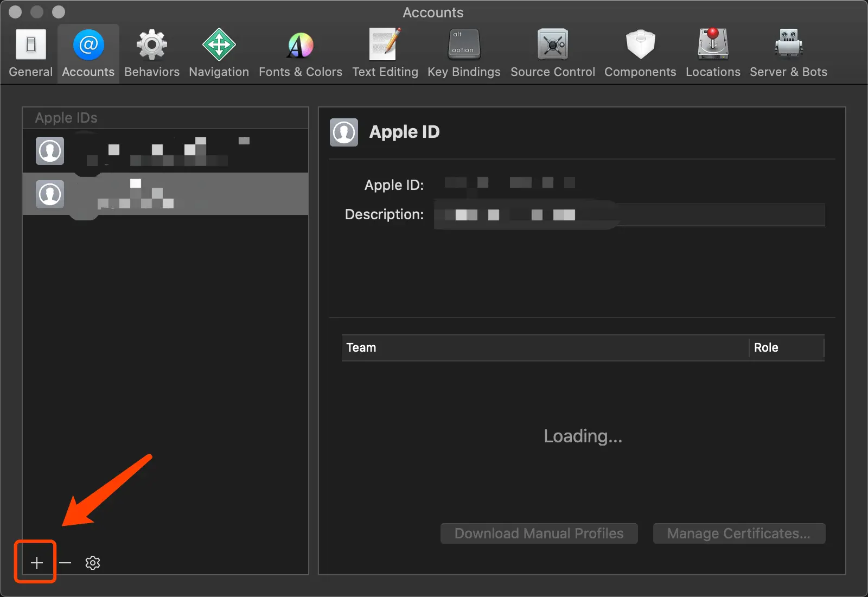Switch to Locations preferences
868x597 pixels.
713,53
